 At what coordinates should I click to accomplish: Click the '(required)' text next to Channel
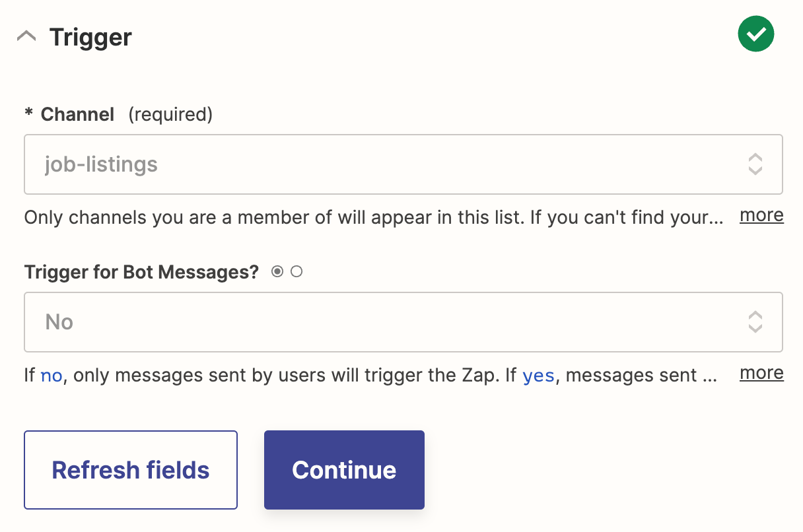pos(170,114)
